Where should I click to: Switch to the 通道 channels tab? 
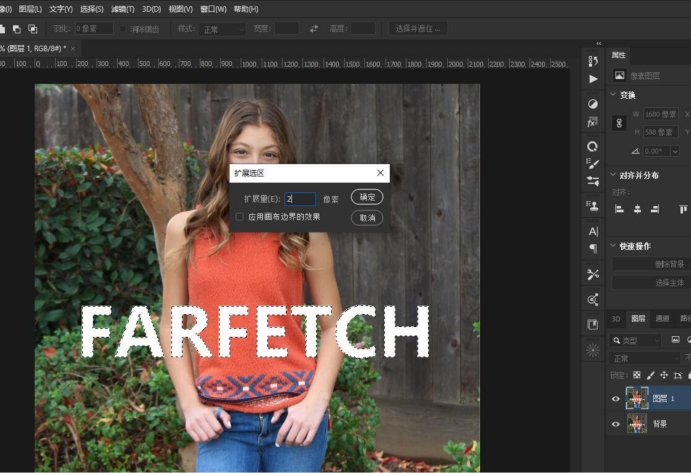pyautogui.click(x=662, y=319)
